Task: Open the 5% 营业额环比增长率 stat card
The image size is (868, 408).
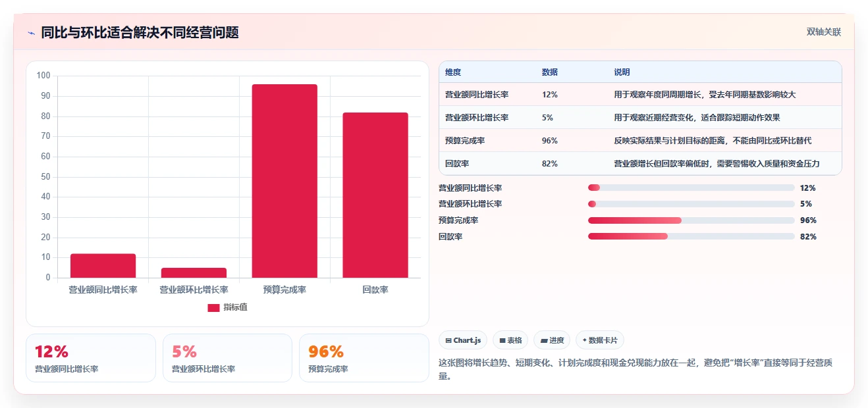Action: 227,358
